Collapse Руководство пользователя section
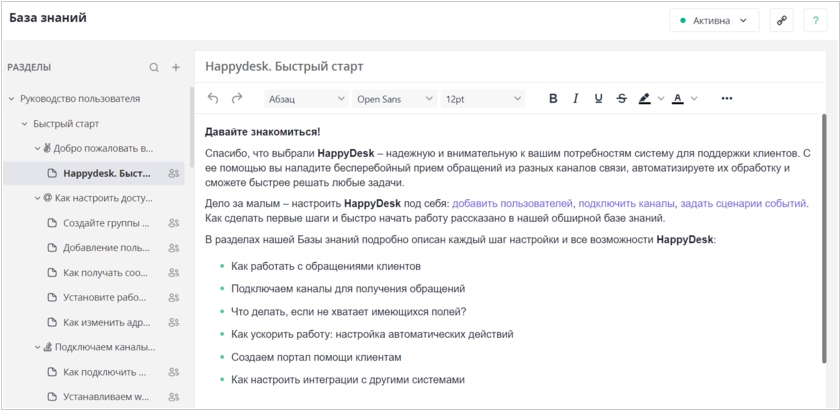Image resolution: width=840 pixels, height=410 pixels. pyautogui.click(x=11, y=99)
